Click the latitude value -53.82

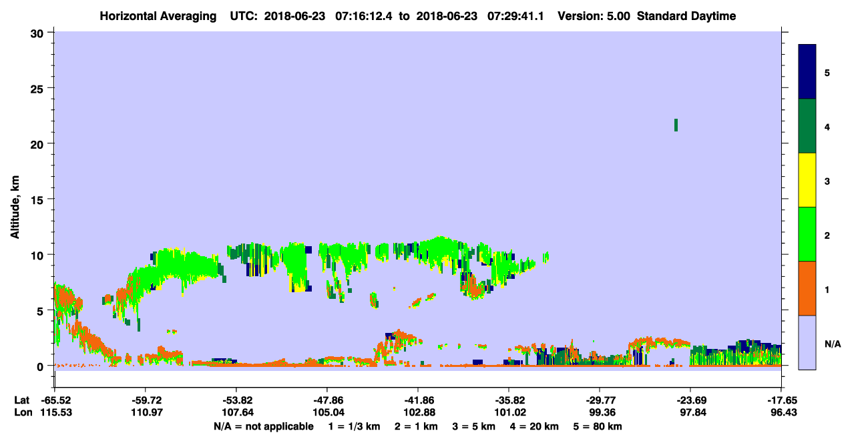pyautogui.click(x=236, y=400)
